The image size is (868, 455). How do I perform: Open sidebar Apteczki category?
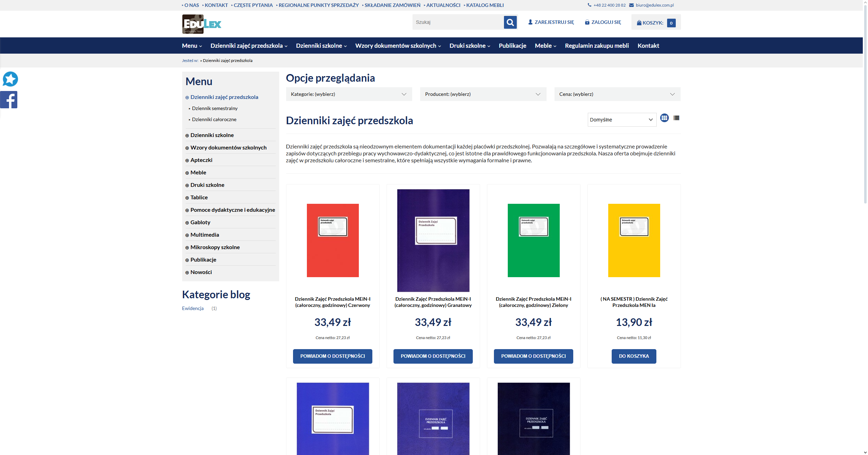click(201, 160)
